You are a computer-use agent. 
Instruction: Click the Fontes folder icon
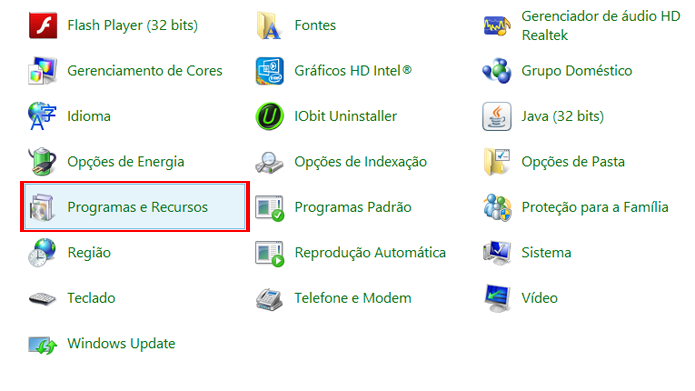pos(269,25)
